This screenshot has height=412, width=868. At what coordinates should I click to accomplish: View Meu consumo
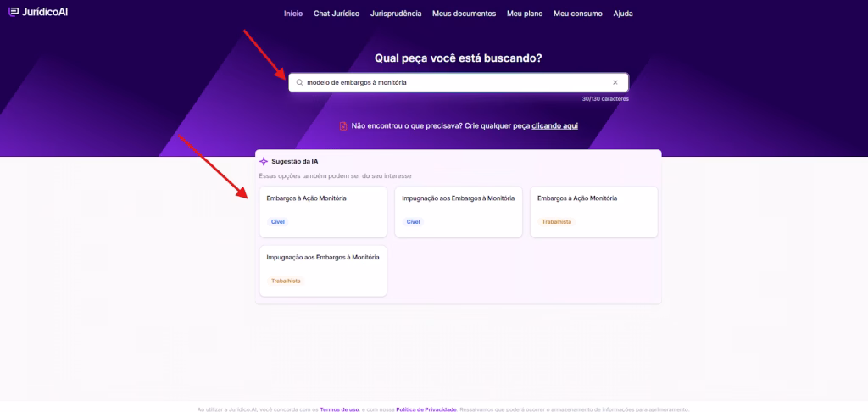tap(578, 14)
